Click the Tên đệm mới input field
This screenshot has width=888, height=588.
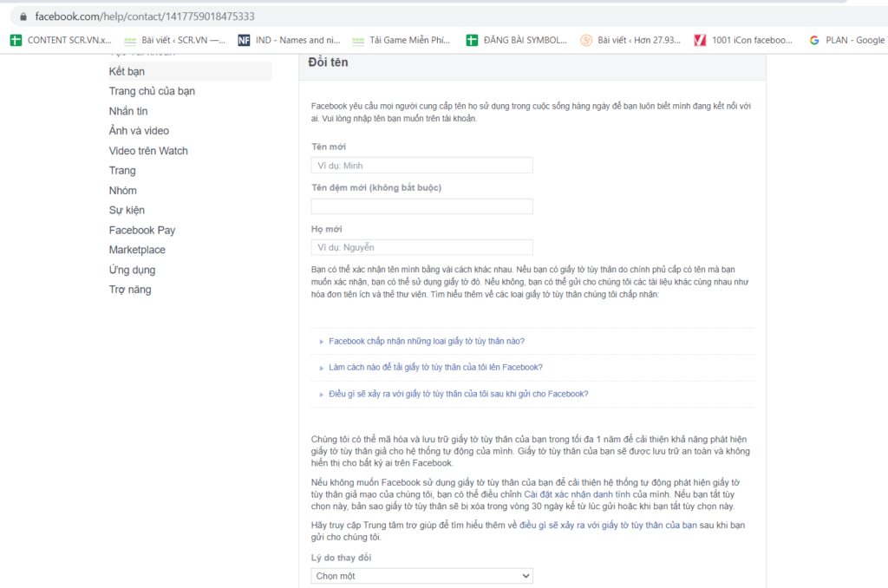click(x=422, y=206)
